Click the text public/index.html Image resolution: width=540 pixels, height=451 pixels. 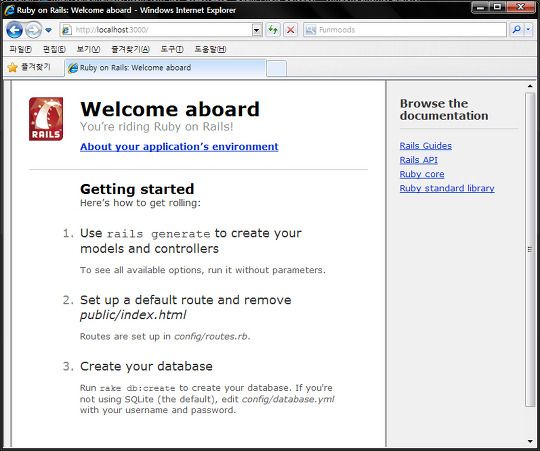pos(133,315)
